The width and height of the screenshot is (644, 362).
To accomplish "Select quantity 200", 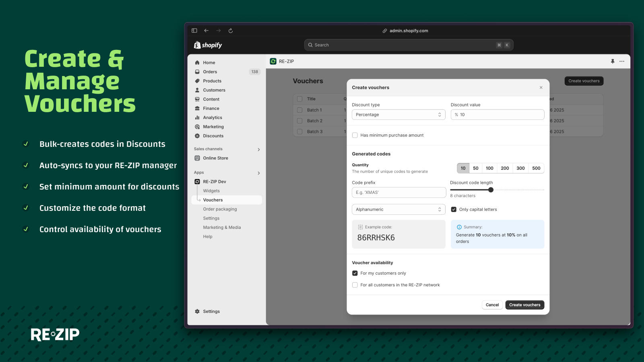I will [x=505, y=168].
